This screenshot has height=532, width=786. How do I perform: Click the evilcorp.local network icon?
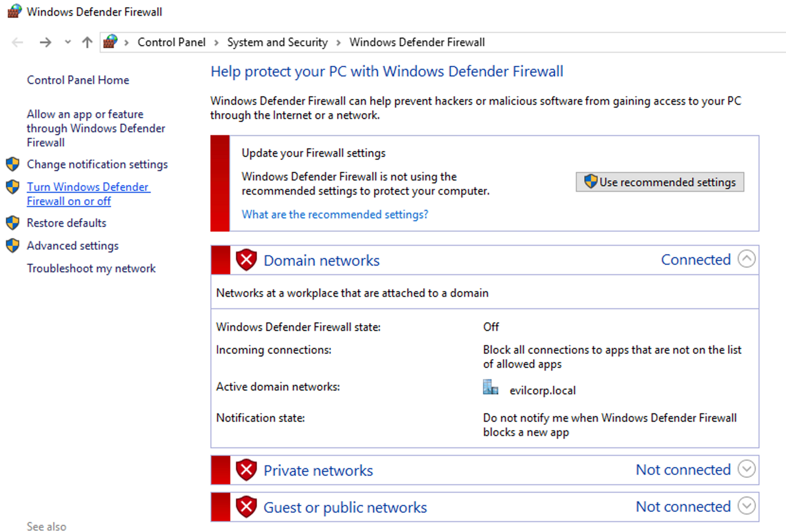(x=490, y=387)
